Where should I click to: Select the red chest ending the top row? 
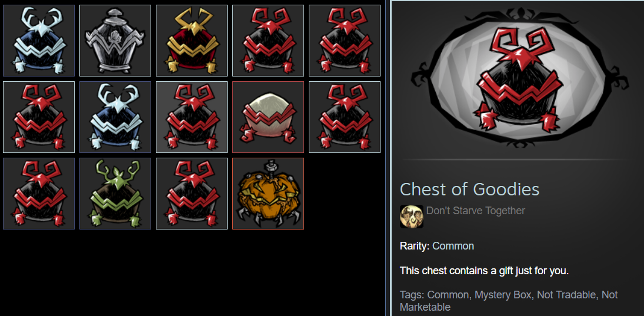coord(345,41)
